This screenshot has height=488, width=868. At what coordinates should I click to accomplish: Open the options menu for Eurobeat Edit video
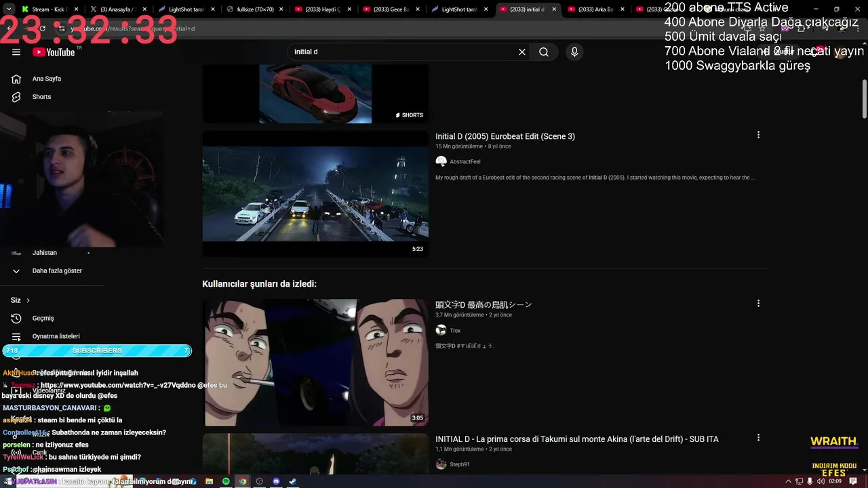point(758,135)
